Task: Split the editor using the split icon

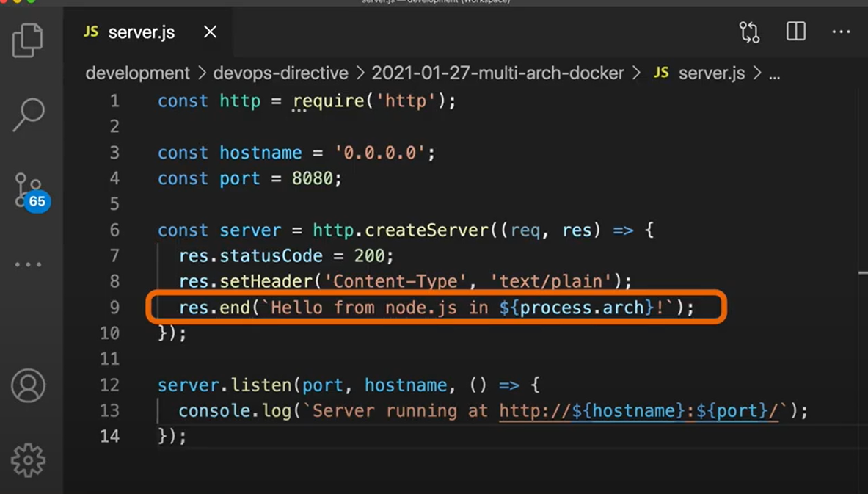Action: [795, 32]
